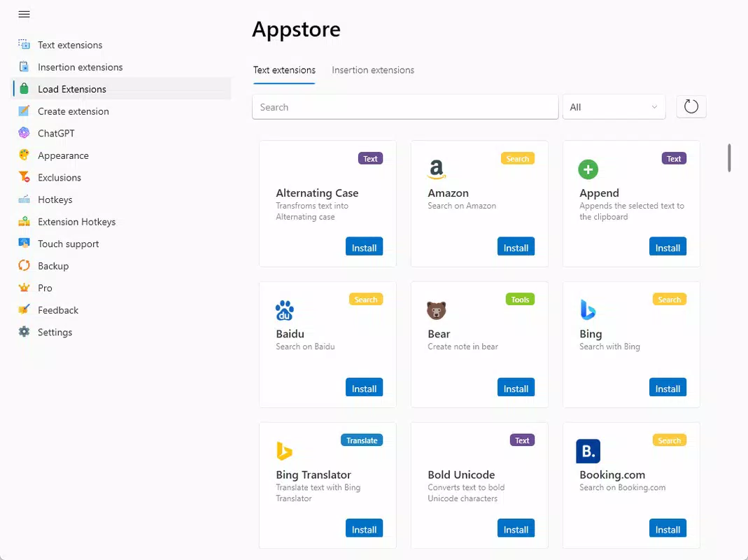This screenshot has height=560, width=748.
Task: Click the Backup circular arrows icon
Action: pos(24,265)
